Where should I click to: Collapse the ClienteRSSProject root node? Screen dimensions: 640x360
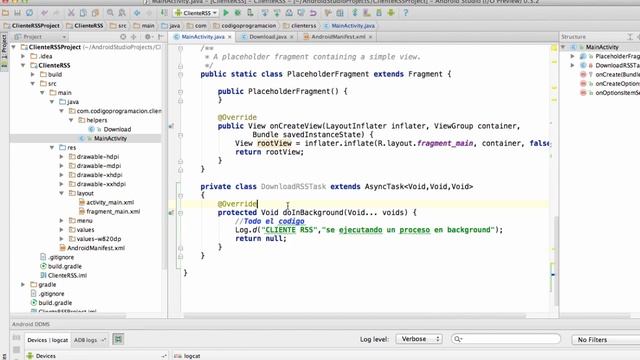coord(14,47)
